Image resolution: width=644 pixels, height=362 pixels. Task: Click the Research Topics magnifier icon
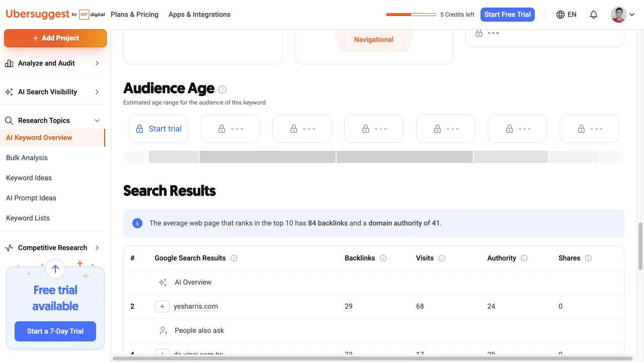tap(9, 121)
